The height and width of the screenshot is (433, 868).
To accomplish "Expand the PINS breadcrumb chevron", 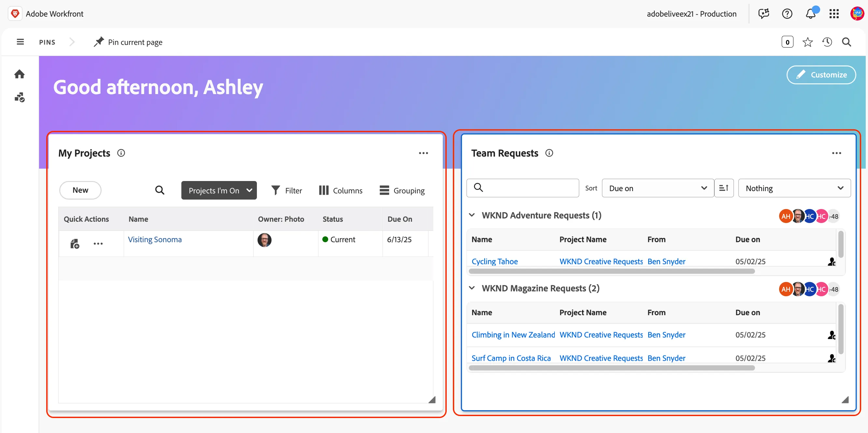I will coord(72,42).
